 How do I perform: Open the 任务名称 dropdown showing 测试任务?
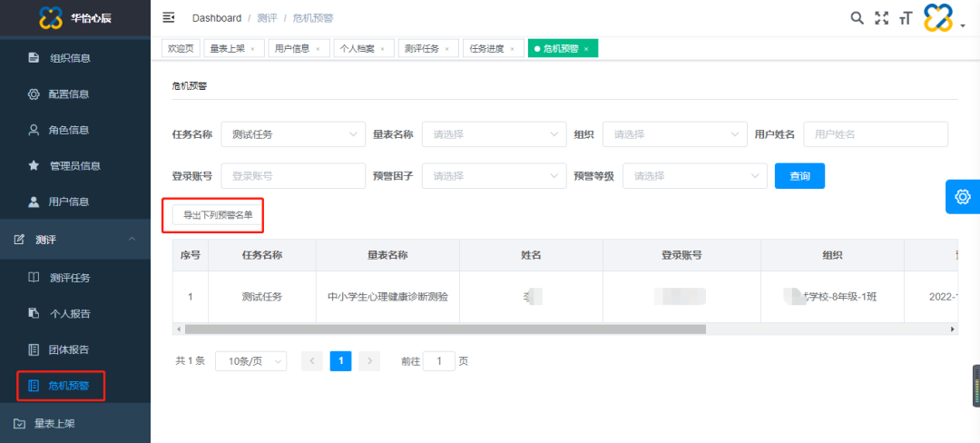pyautogui.click(x=293, y=133)
